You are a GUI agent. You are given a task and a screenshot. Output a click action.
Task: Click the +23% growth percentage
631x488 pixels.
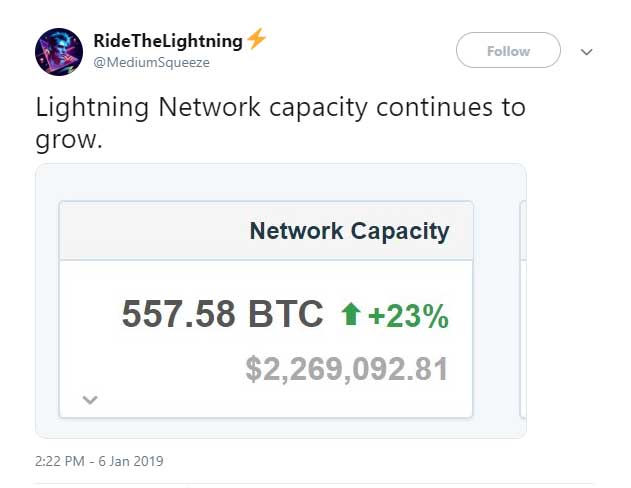[408, 316]
